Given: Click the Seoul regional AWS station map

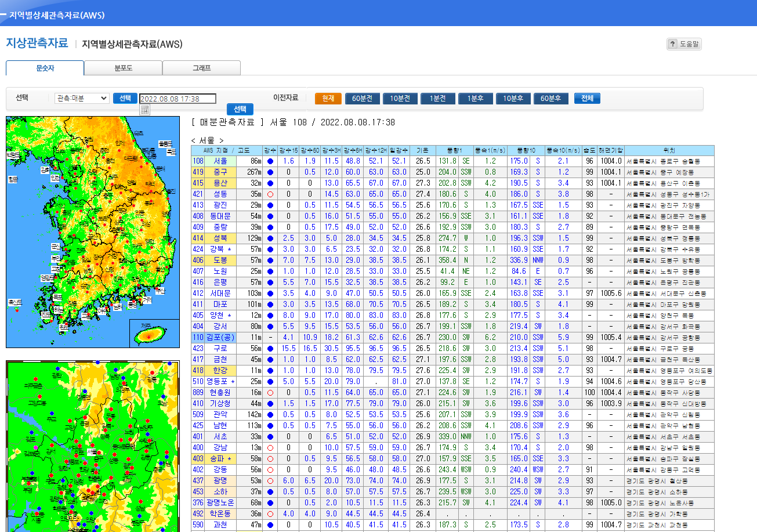Looking at the screenshot, I should tap(93, 446).
